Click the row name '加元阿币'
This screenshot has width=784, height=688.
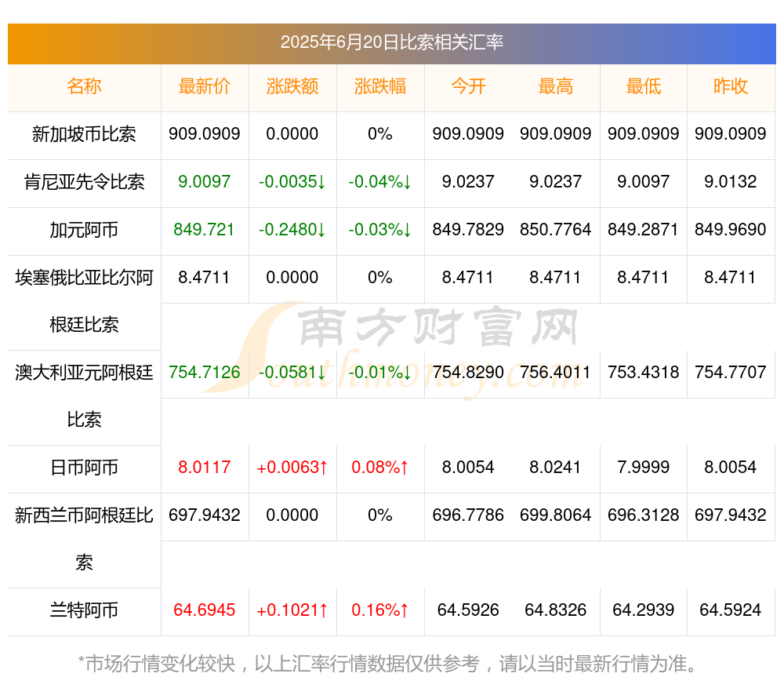(x=84, y=230)
